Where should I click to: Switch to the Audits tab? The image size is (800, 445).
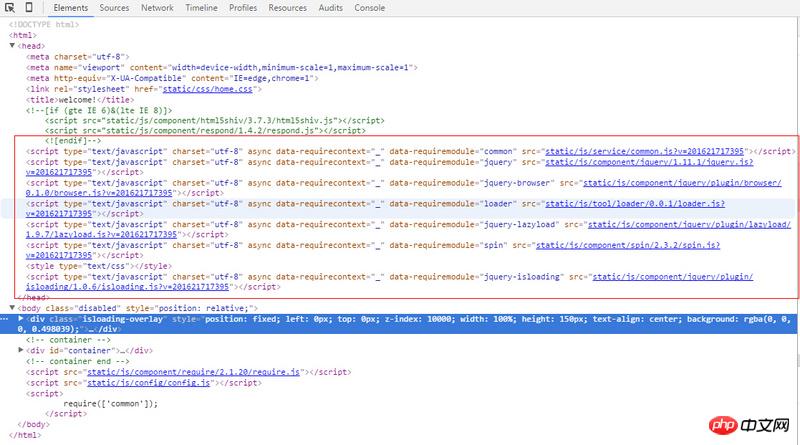click(x=332, y=8)
